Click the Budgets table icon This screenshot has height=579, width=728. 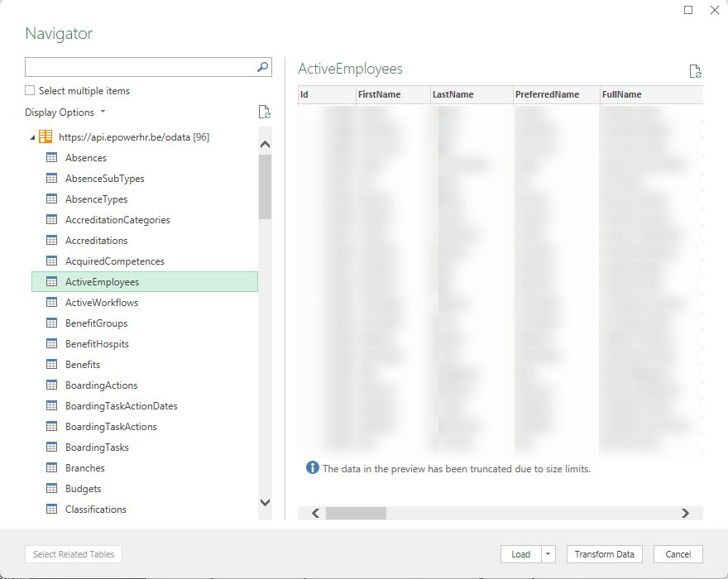click(51, 488)
